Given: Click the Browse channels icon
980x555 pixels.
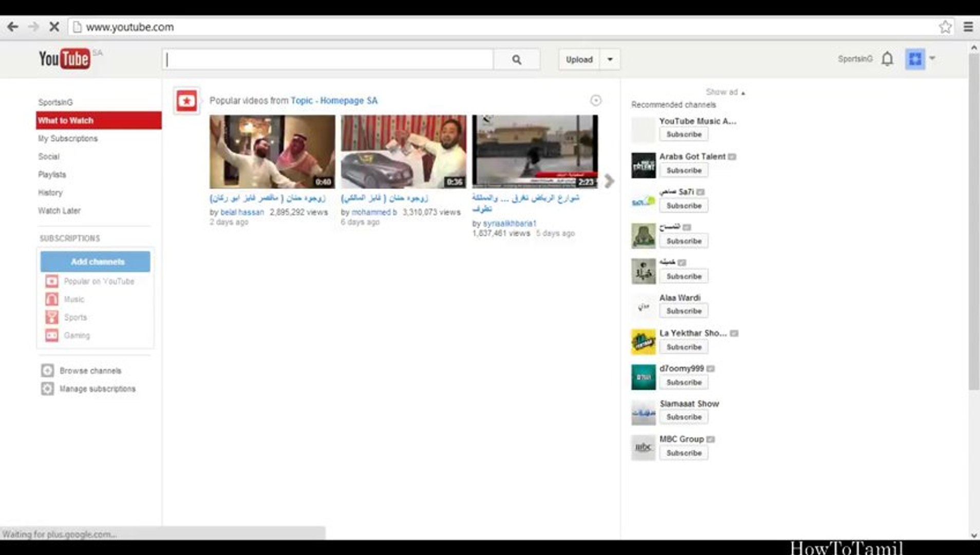Looking at the screenshot, I should (x=47, y=371).
